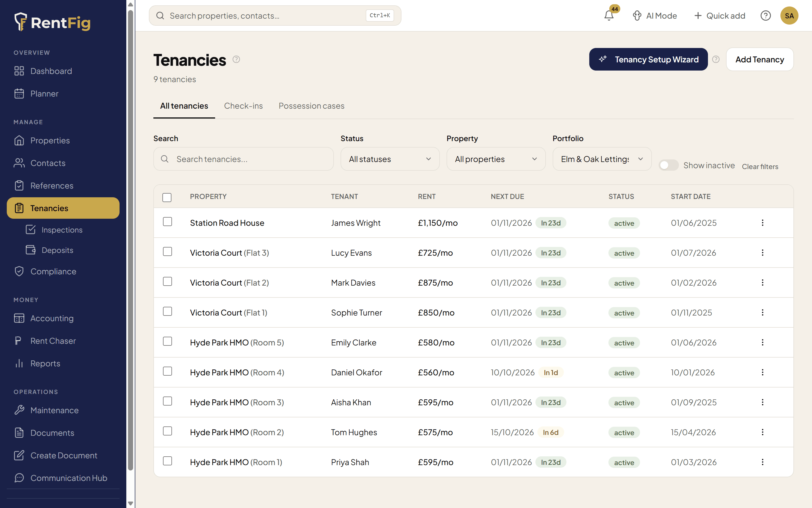
Task: Click the References clipboard icon
Action: pos(19,185)
